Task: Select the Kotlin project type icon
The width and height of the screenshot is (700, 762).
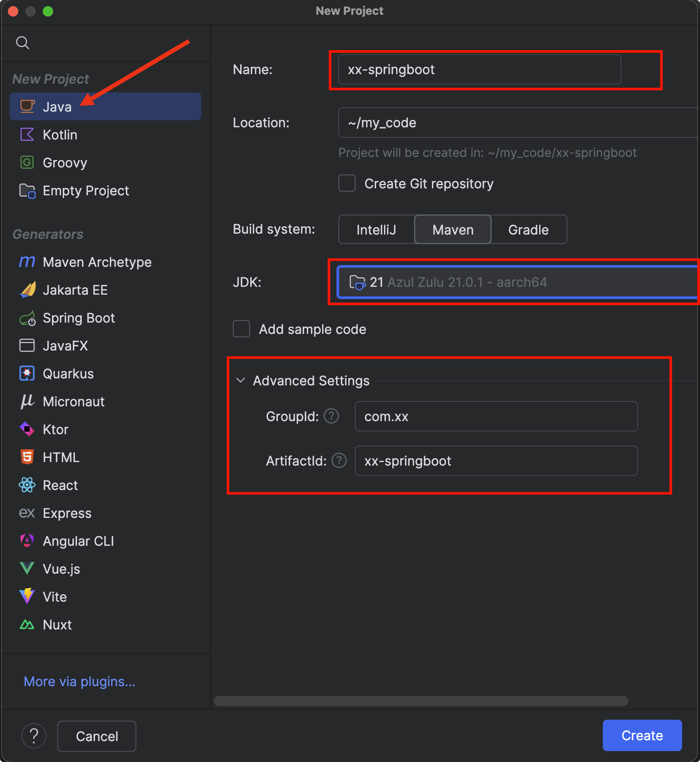Action: (27, 135)
